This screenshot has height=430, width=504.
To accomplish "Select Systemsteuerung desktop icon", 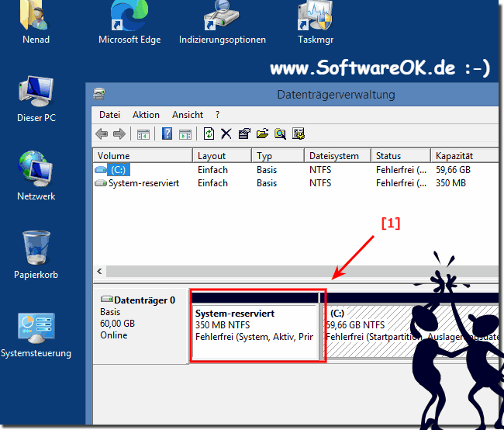I will [x=36, y=335].
